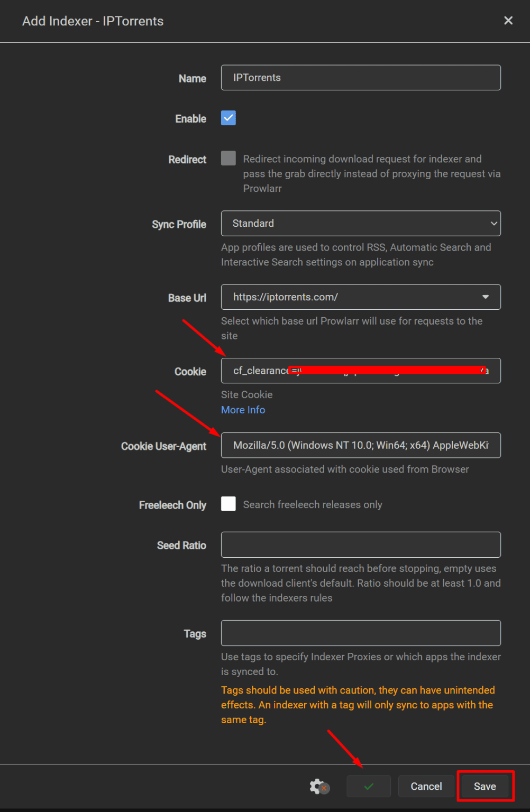Click into the Cookie input field
This screenshot has width=530, height=812.
coord(361,371)
